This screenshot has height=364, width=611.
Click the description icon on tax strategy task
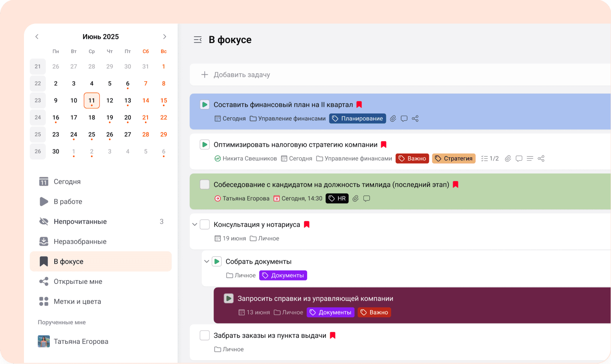pyautogui.click(x=530, y=158)
